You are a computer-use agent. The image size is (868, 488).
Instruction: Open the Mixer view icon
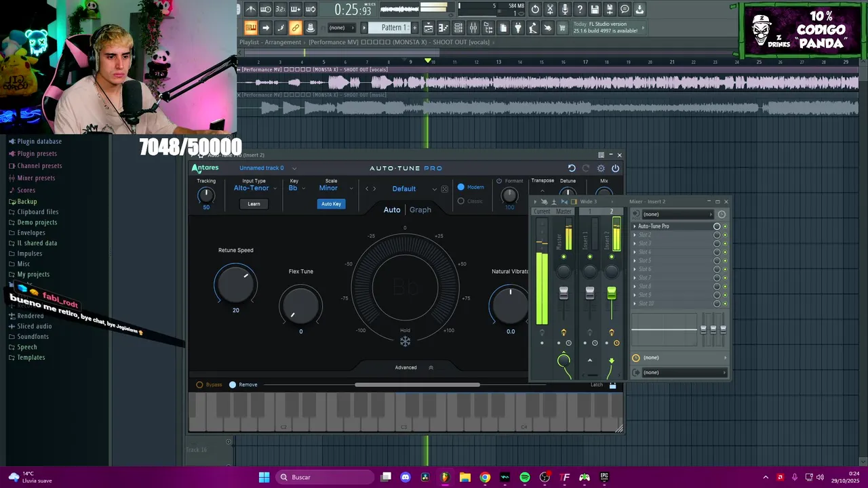click(x=473, y=28)
